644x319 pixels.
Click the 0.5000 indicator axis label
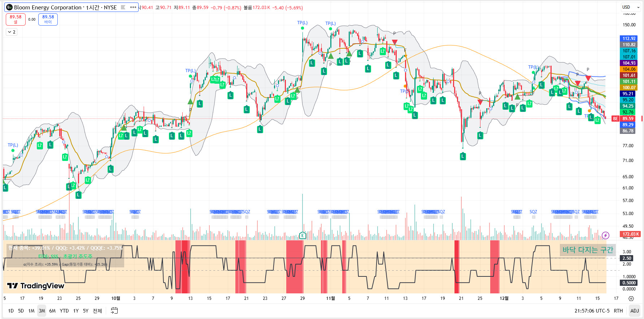point(629,283)
